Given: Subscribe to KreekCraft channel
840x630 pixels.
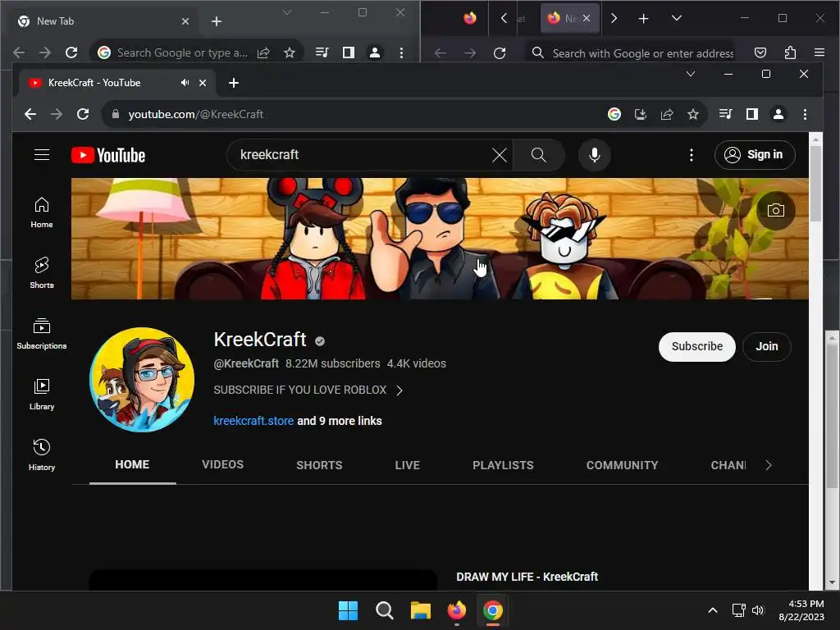Looking at the screenshot, I should [x=697, y=347].
